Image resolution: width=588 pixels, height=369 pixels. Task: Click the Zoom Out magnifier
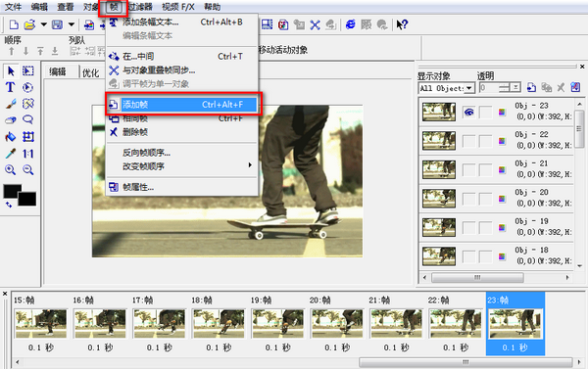tap(28, 170)
